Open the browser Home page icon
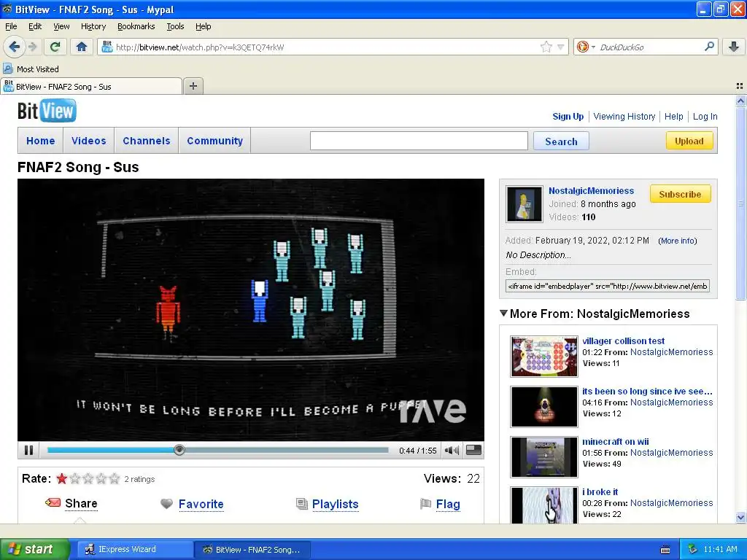747x560 pixels. coord(82,47)
